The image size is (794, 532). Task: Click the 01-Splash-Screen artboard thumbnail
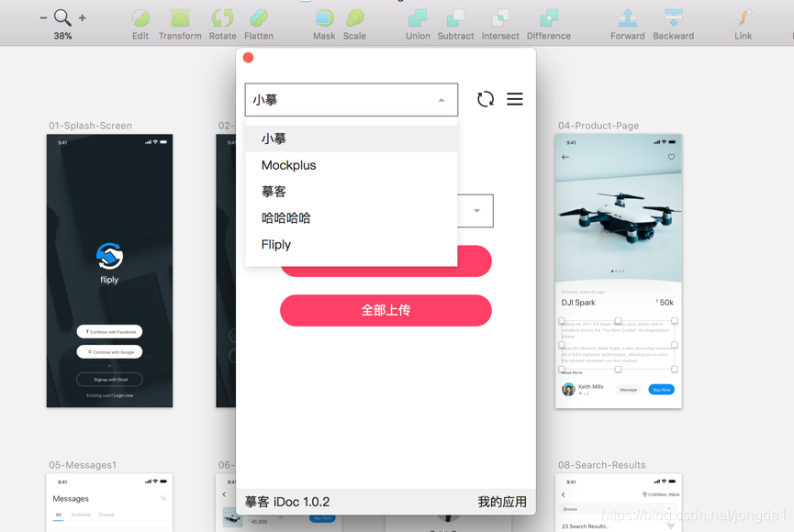pos(109,271)
